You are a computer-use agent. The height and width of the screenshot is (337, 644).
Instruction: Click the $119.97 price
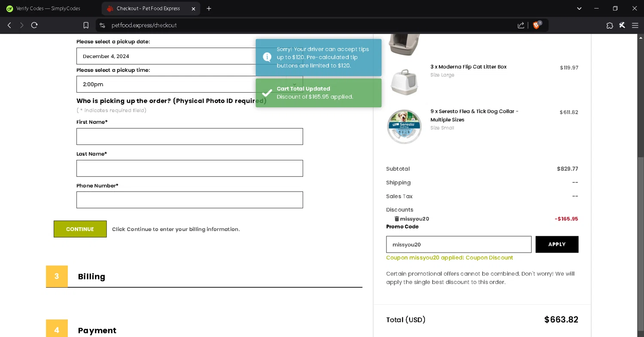[569, 68]
